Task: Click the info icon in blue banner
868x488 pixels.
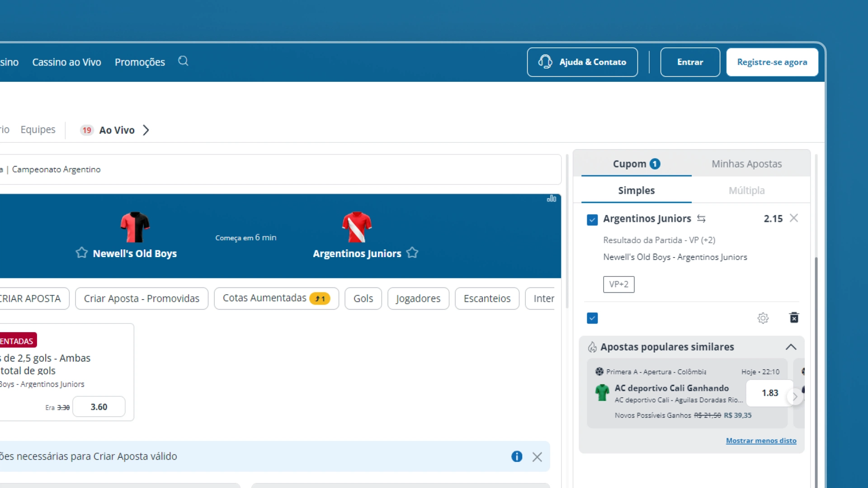Action: coord(517,457)
